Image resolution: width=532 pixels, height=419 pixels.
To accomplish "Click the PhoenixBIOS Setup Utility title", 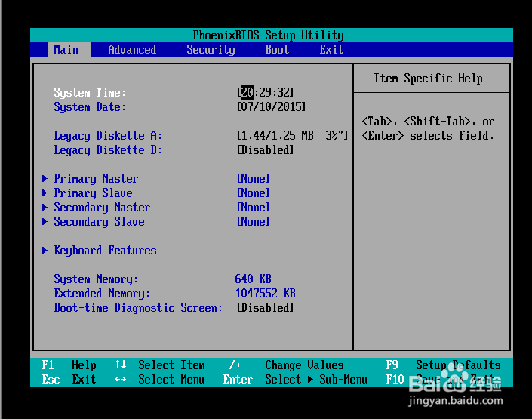I will [269, 35].
